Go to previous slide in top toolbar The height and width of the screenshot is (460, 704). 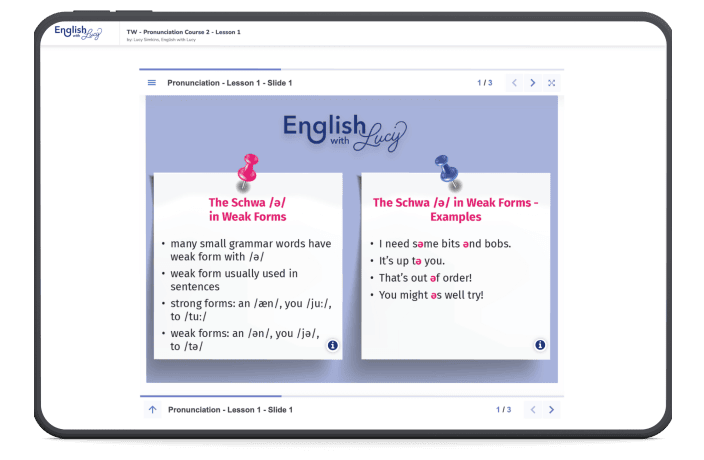515,83
